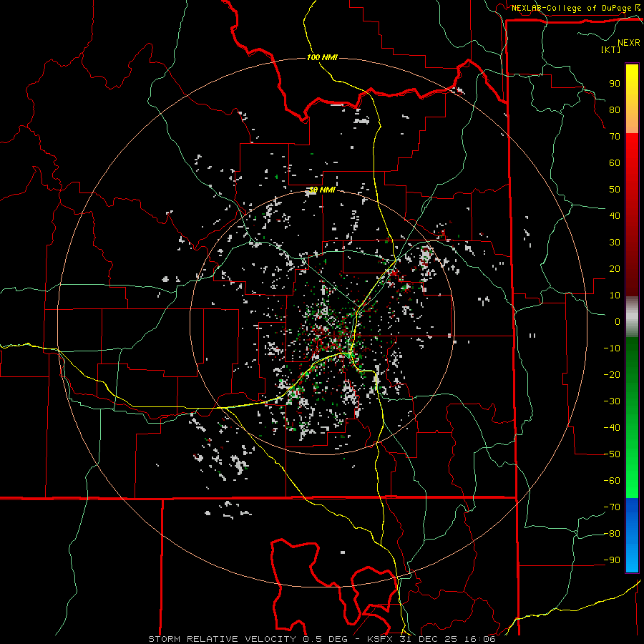644x644 pixels.
Task: Click the 0 value on velocity scale
Action: pos(618,322)
